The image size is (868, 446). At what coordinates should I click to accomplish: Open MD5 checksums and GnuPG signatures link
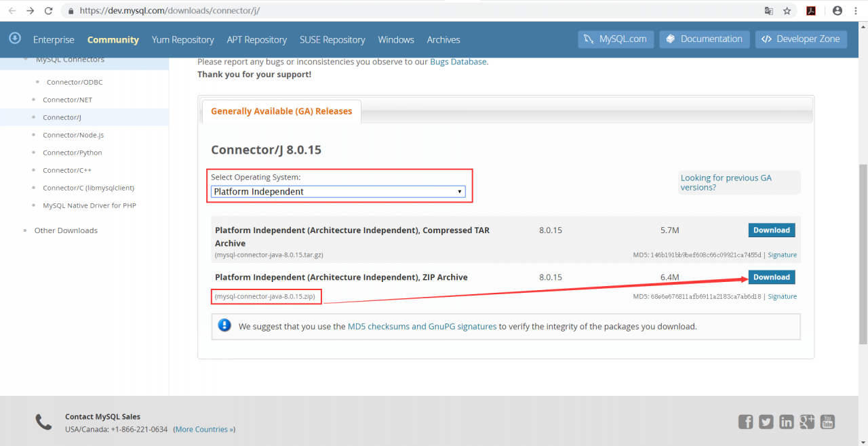pos(422,326)
